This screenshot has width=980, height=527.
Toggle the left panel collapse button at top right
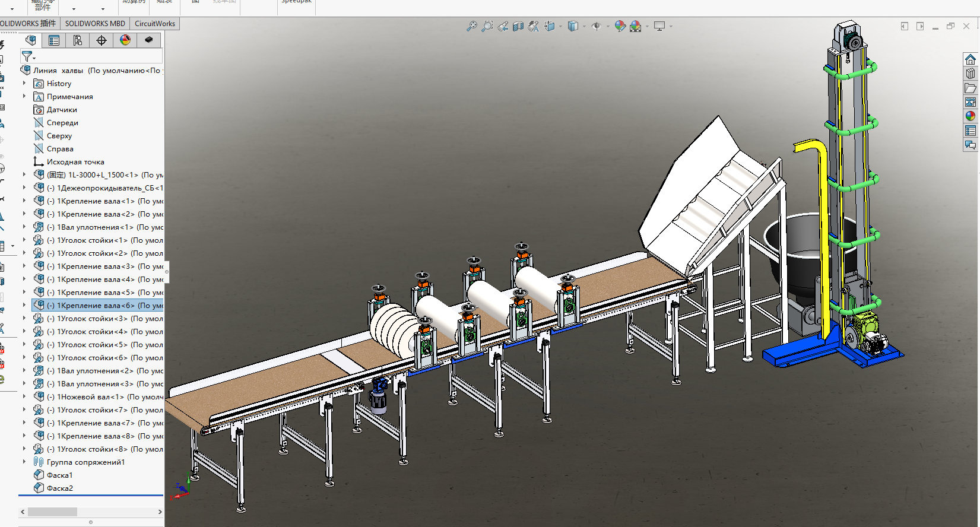905,26
